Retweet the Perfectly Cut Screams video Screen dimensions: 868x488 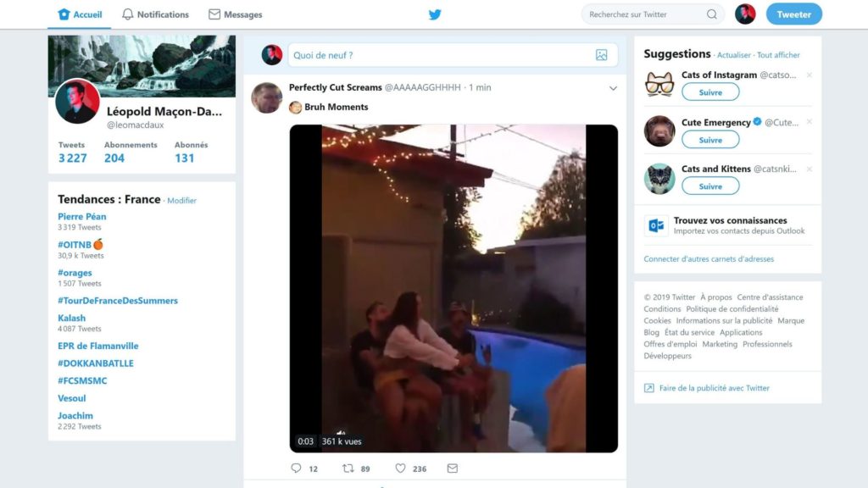[348, 468]
